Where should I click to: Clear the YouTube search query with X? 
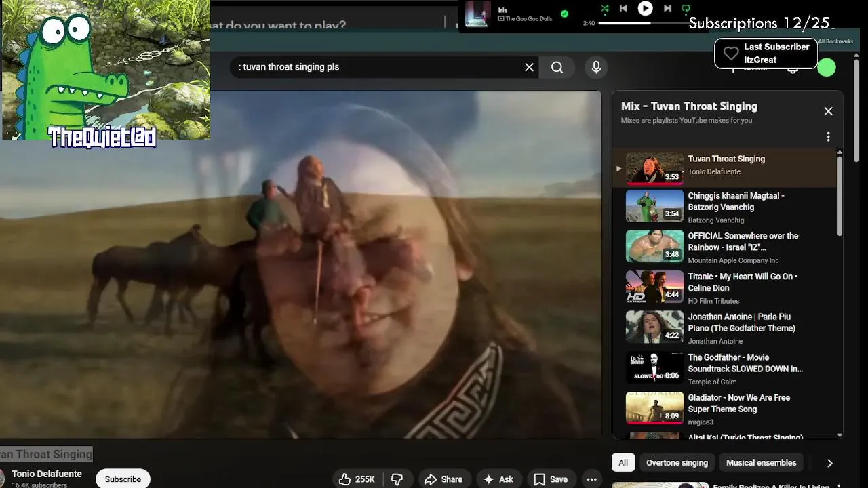pyautogui.click(x=530, y=67)
